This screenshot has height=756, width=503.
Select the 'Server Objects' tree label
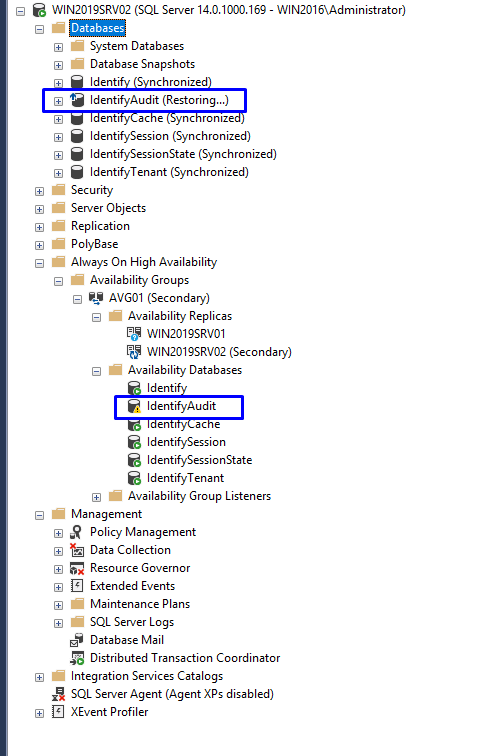tap(108, 208)
